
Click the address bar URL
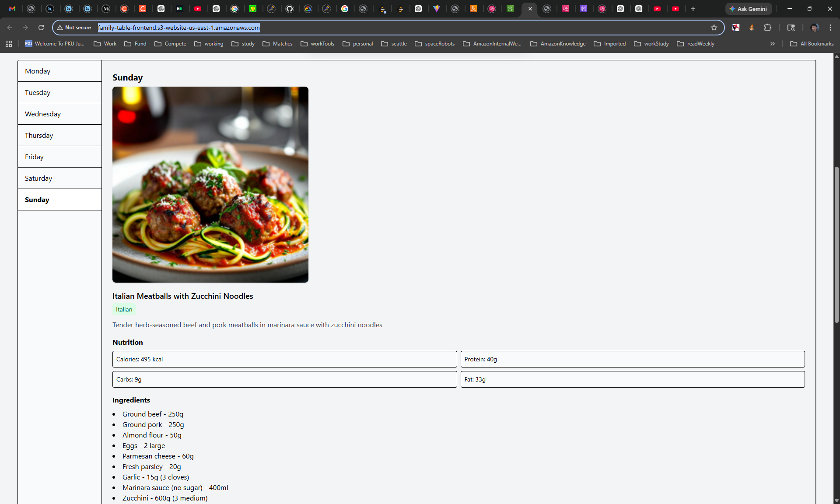tap(178, 28)
